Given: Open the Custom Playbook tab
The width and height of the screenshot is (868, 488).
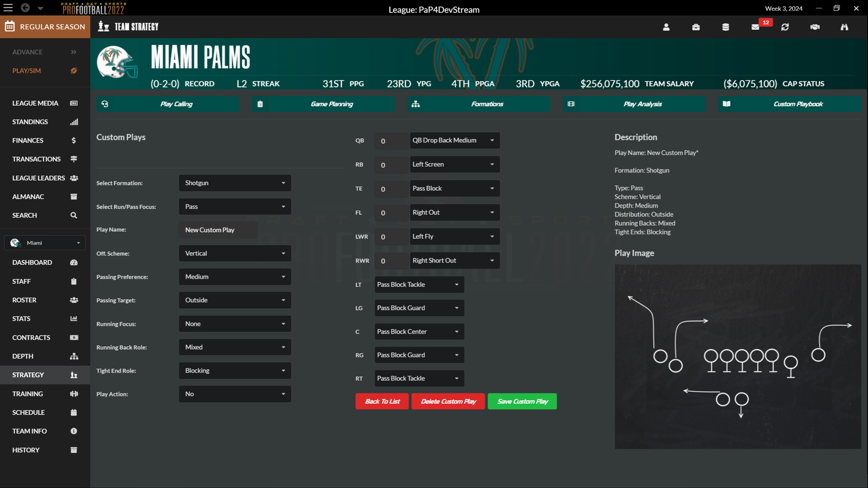Looking at the screenshot, I should coord(789,104).
